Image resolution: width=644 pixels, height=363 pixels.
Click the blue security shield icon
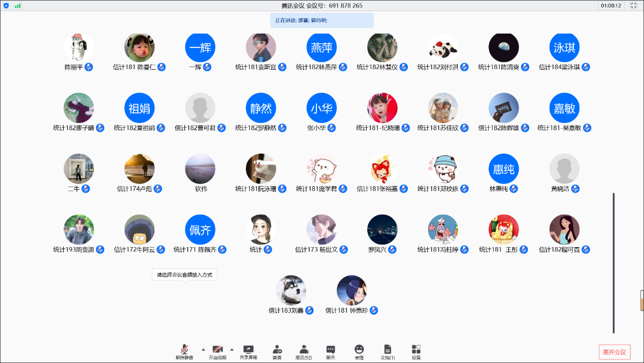(x=6, y=6)
